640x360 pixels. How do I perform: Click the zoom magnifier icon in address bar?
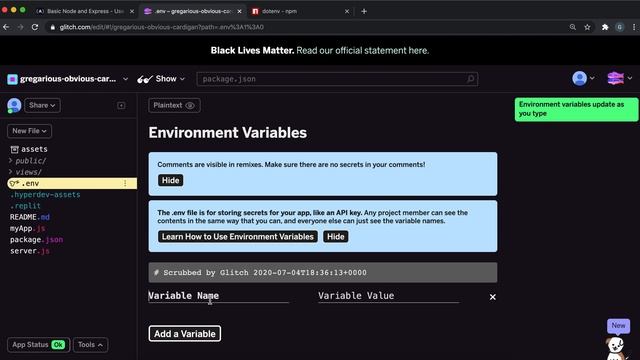coord(573,27)
